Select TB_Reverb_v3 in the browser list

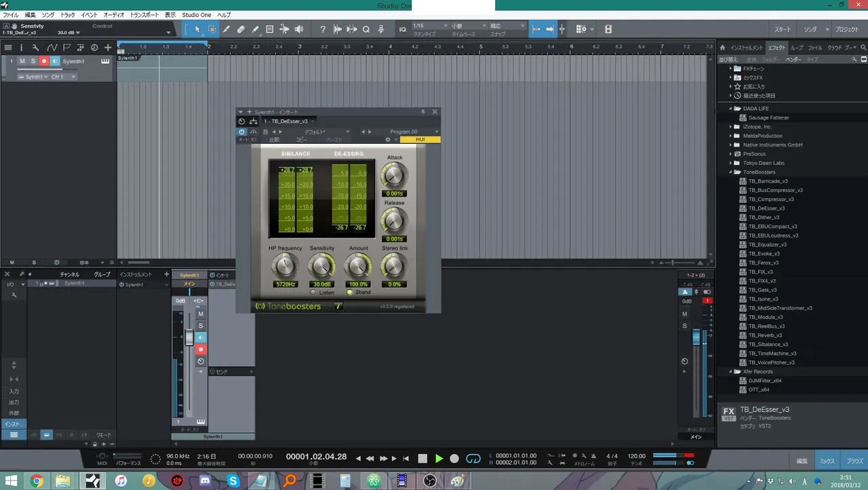click(x=765, y=335)
